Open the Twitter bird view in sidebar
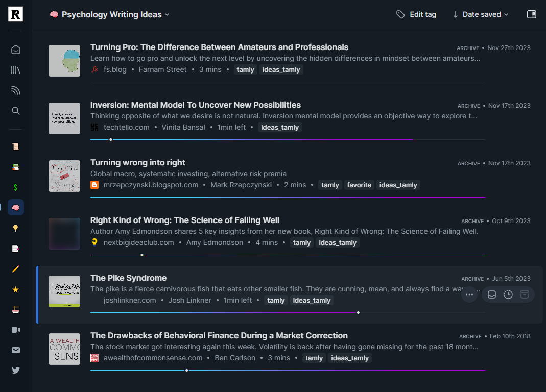Screen dimensions: 546x392 pyautogui.click(x=16, y=370)
